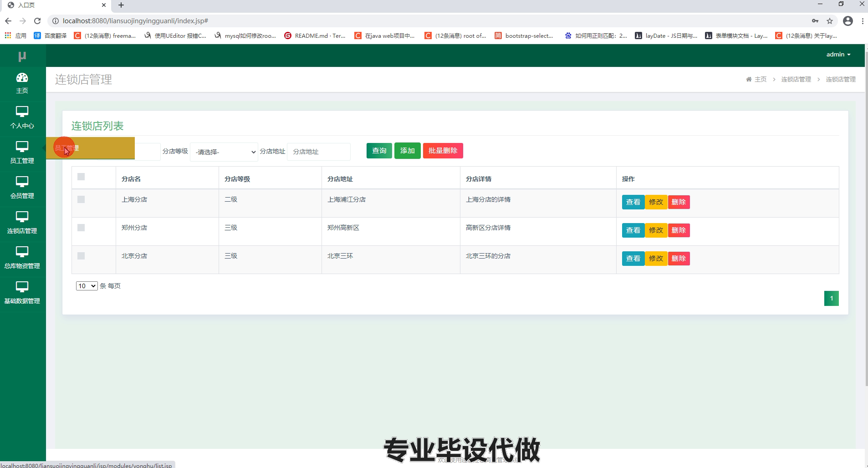Click home icon in breadcrumb
The image size is (868, 468).
(x=749, y=79)
